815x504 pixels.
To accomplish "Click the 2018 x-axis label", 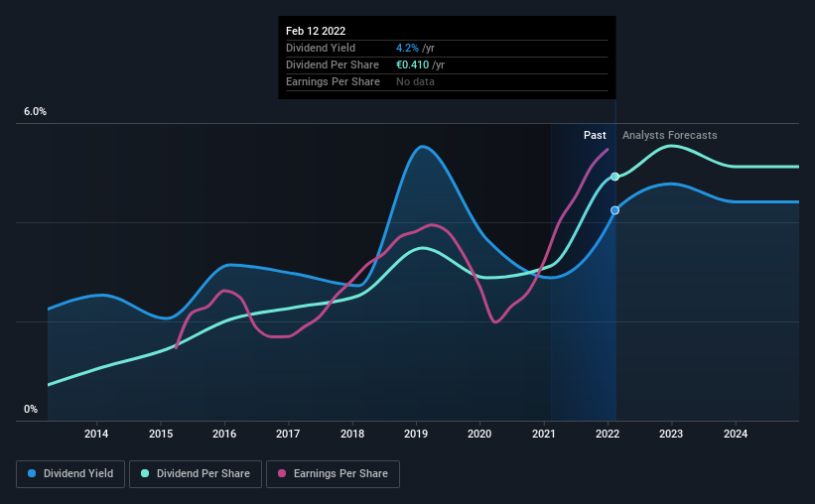I will (352, 434).
